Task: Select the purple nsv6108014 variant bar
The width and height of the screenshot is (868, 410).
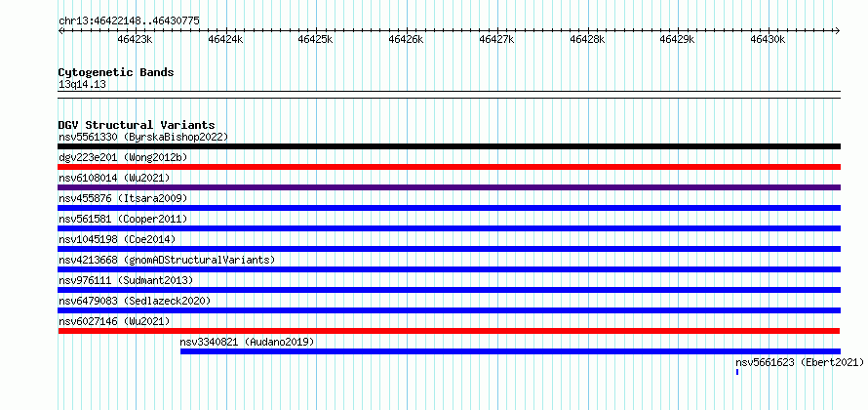Action: pos(449,187)
